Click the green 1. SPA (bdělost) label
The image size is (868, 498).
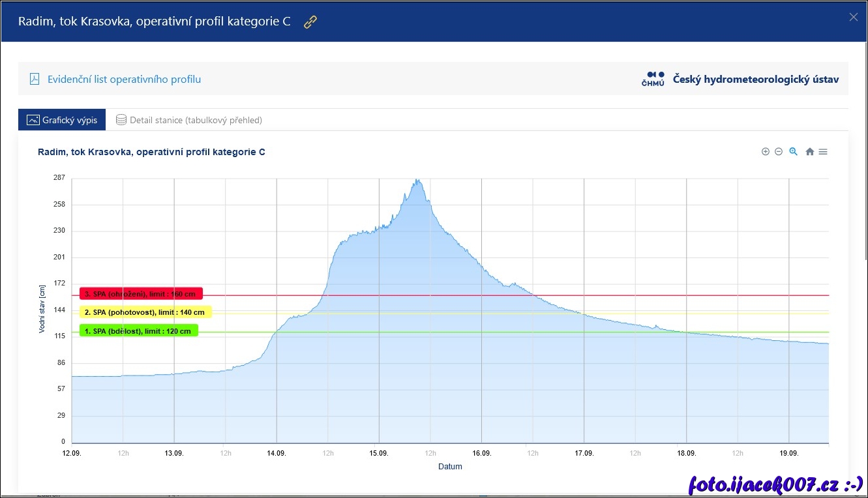138,331
